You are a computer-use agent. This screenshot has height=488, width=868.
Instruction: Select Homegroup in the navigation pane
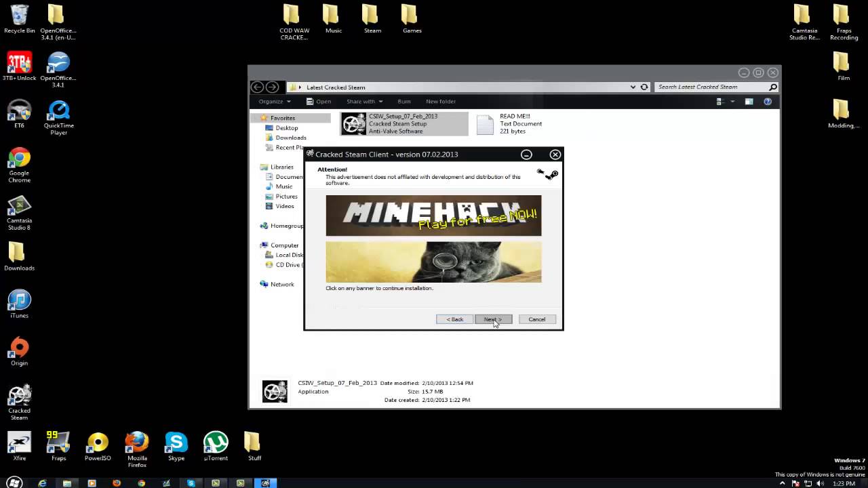[283, 226]
